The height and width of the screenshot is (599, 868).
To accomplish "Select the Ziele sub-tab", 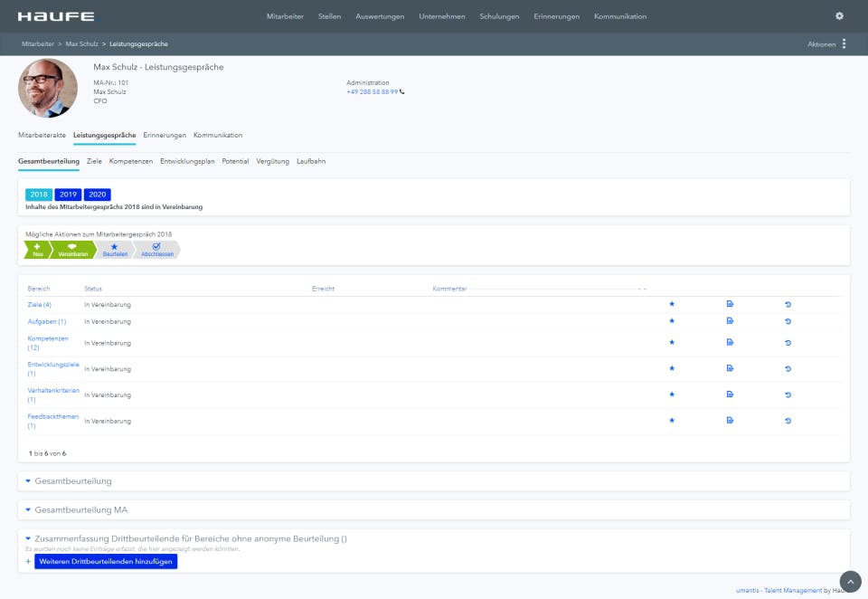I will point(94,161).
